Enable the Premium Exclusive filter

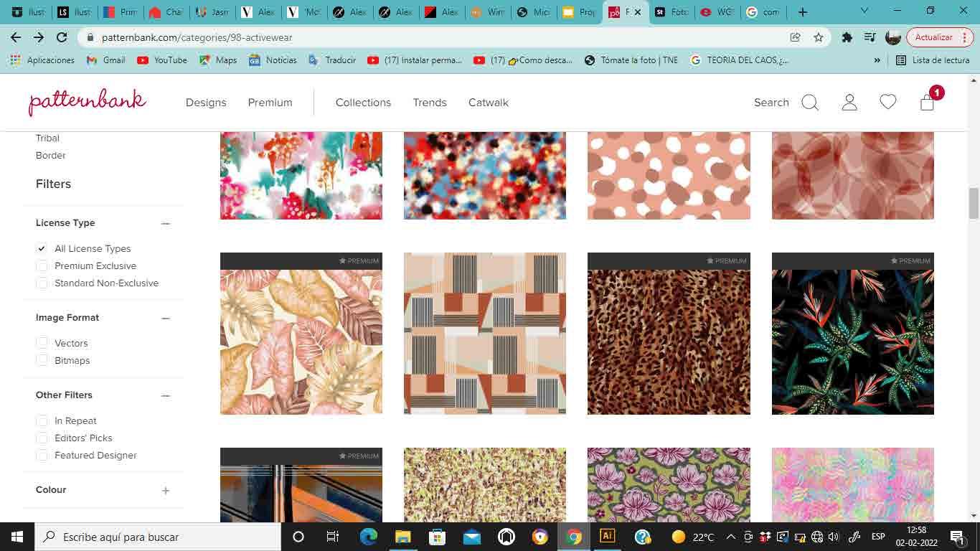(x=42, y=265)
